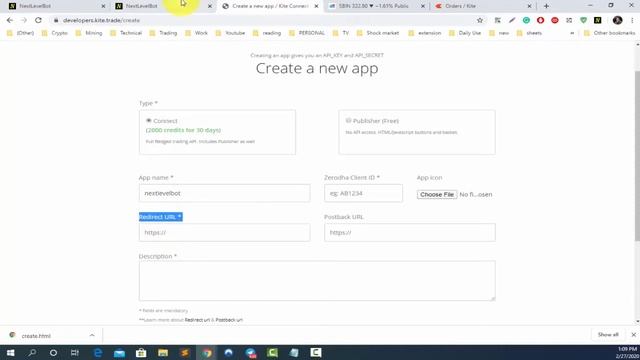The image size is (640, 360).
Task: Click inside the Description text area
Action: pos(317,281)
